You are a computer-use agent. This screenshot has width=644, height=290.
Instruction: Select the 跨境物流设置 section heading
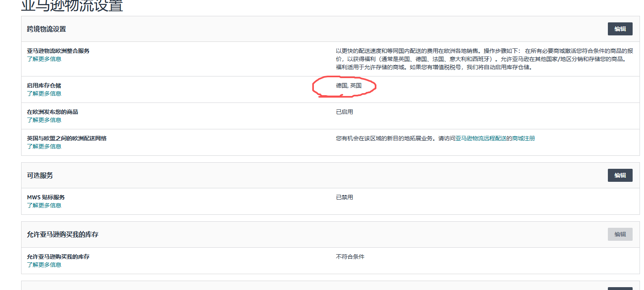pos(46,29)
